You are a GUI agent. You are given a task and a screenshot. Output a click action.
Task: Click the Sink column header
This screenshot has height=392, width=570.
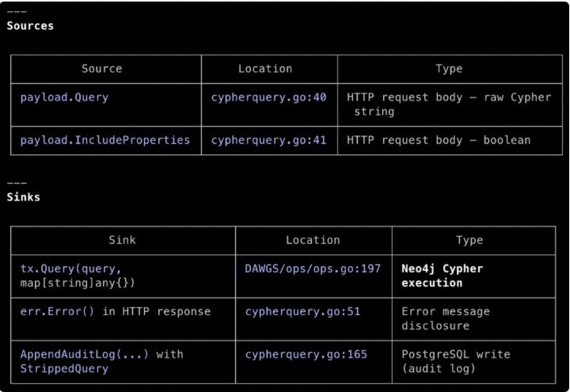point(122,240)
